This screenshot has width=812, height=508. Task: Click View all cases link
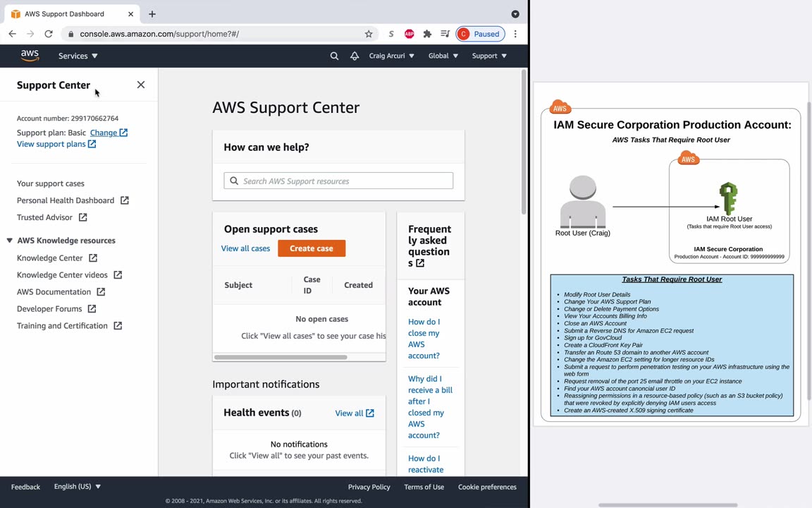(x=245, y=248)
